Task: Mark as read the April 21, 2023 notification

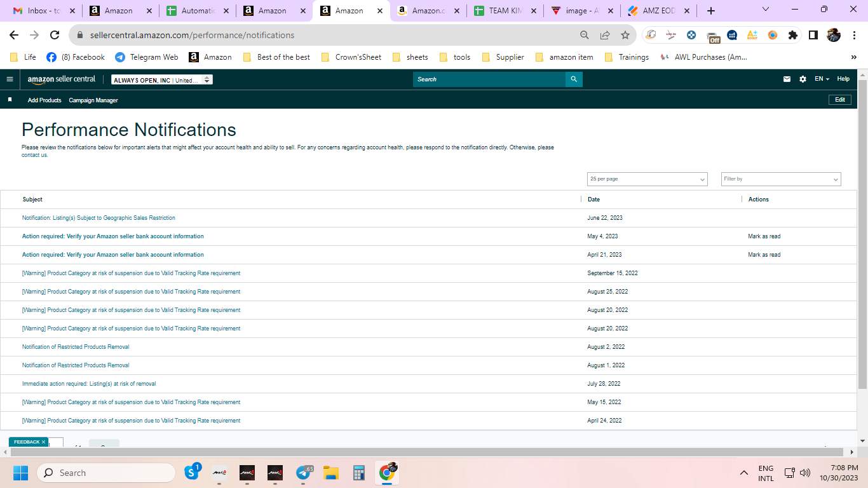Action: [764, 255]
